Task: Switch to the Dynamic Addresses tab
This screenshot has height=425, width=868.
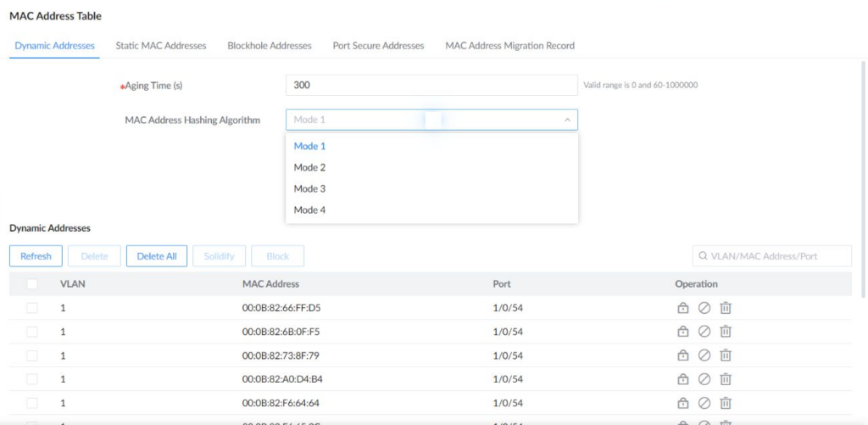Action: pyautogui.click(x=55, y=46)
